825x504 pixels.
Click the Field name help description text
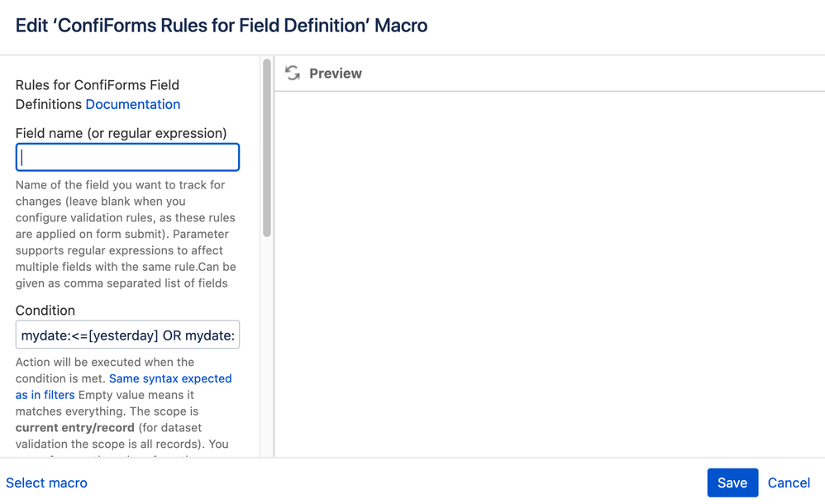(x=126, y=234)
